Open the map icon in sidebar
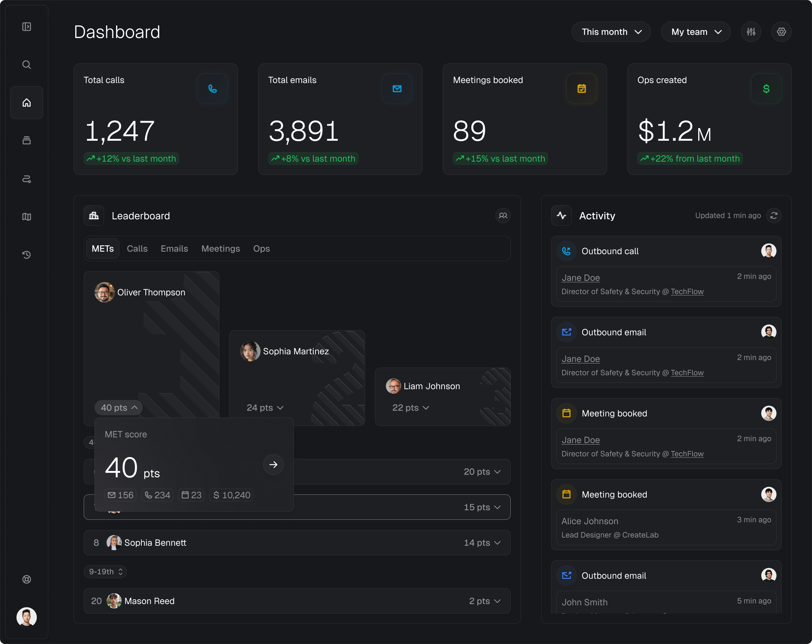Viewport: 812px width, 644px height. (26, 217)
